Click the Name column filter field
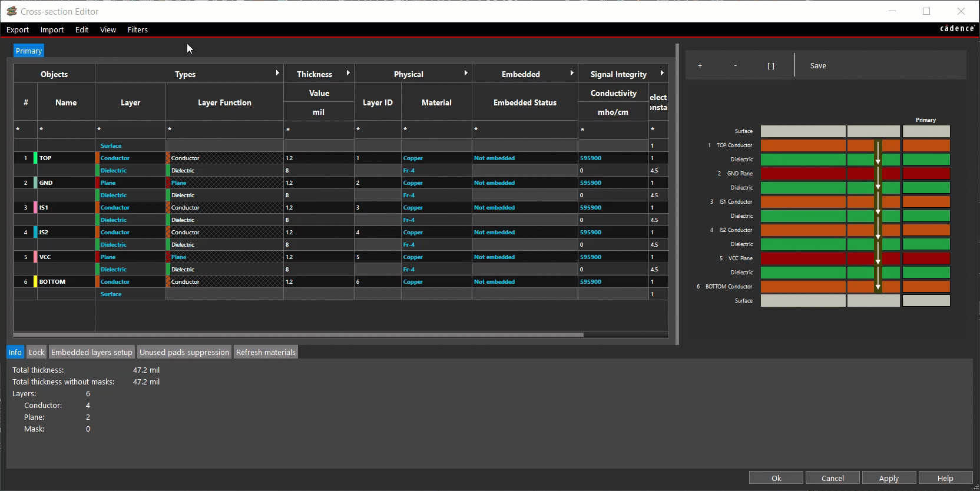The image size is (980, 491). [66, 130]
